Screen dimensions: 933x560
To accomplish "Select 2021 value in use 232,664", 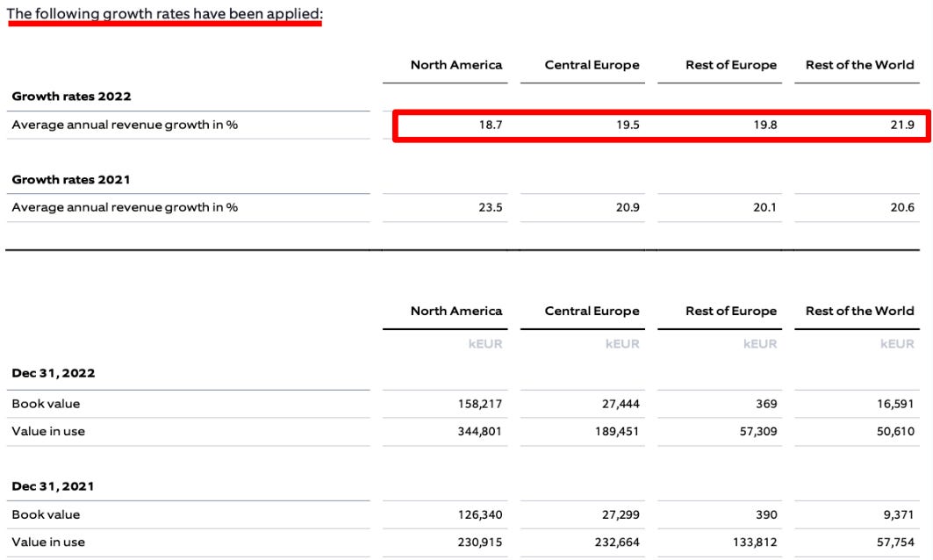I will 617,542.
